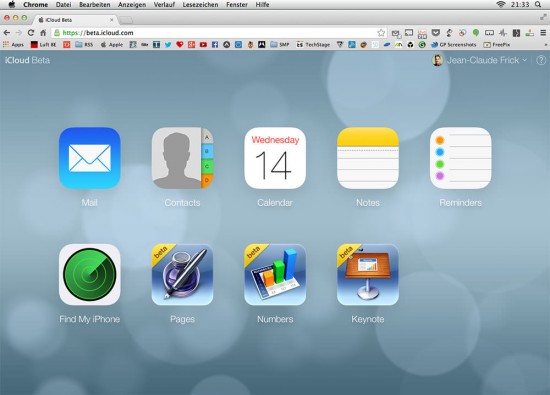Open the Luft BE bookmark
This screenshot has height=395, width=550.
pos(43,45)
